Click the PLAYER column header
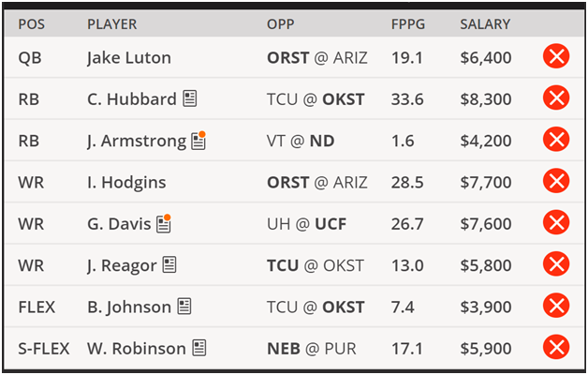The height and width of the screenshot is (375, 588). pyautogui.click(x=111, y=23)
